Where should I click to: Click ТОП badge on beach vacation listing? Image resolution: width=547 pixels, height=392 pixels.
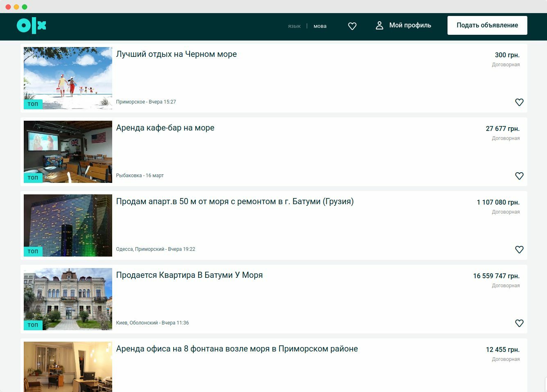[x=33, y=104]
